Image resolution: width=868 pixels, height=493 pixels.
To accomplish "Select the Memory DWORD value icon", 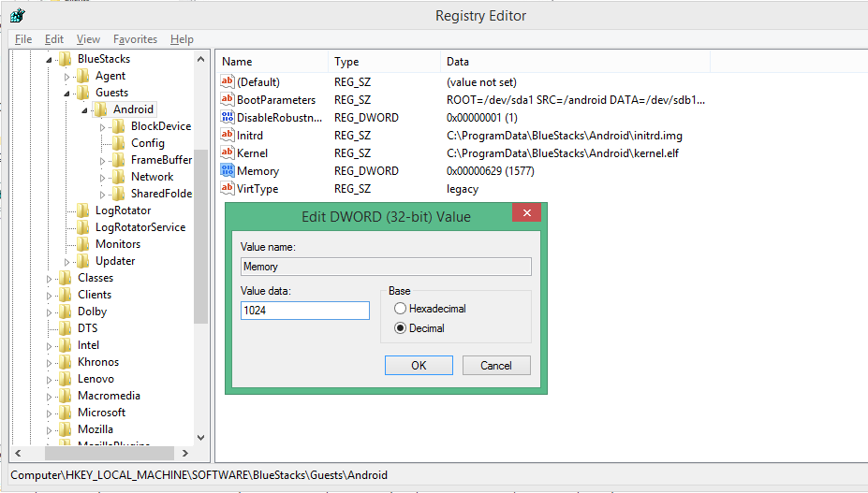I will (x=227, y=170).
